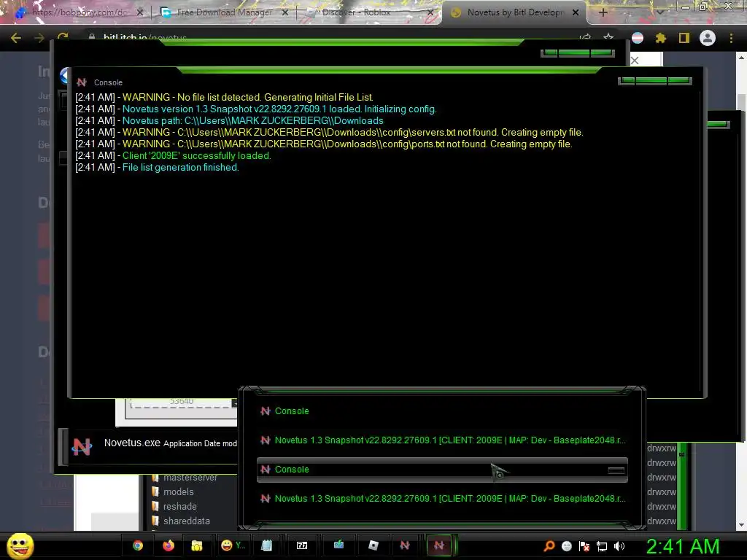This screenshot has height=560, width=747.
Task: Close the Novetus by Bitl tab
Action: (576, 12)
